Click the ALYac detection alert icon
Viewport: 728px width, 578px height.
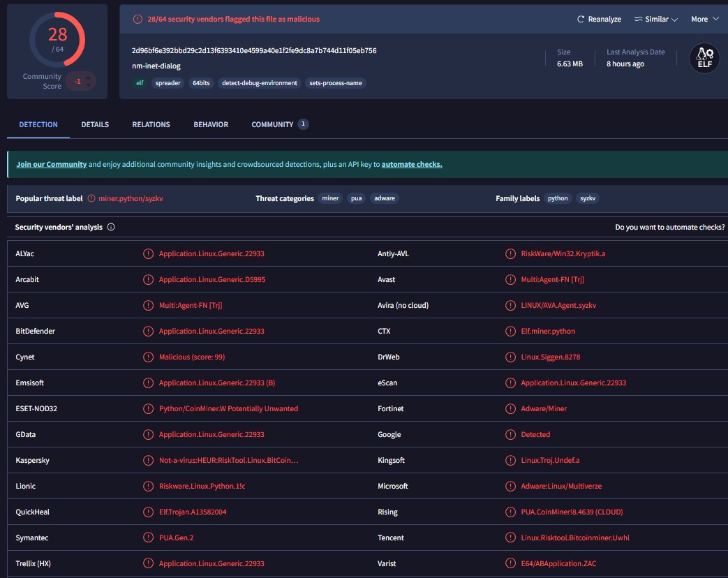point(148,253)
